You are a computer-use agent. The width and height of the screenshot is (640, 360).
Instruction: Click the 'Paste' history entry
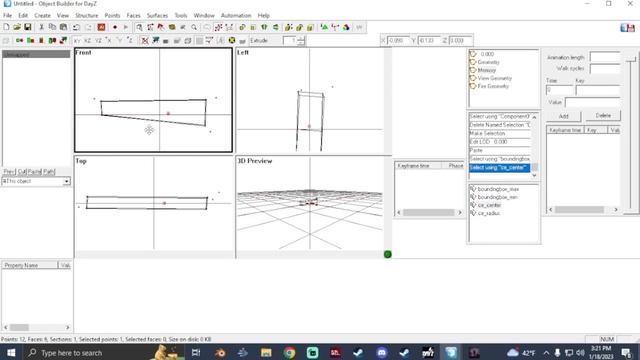pos(500,150)
